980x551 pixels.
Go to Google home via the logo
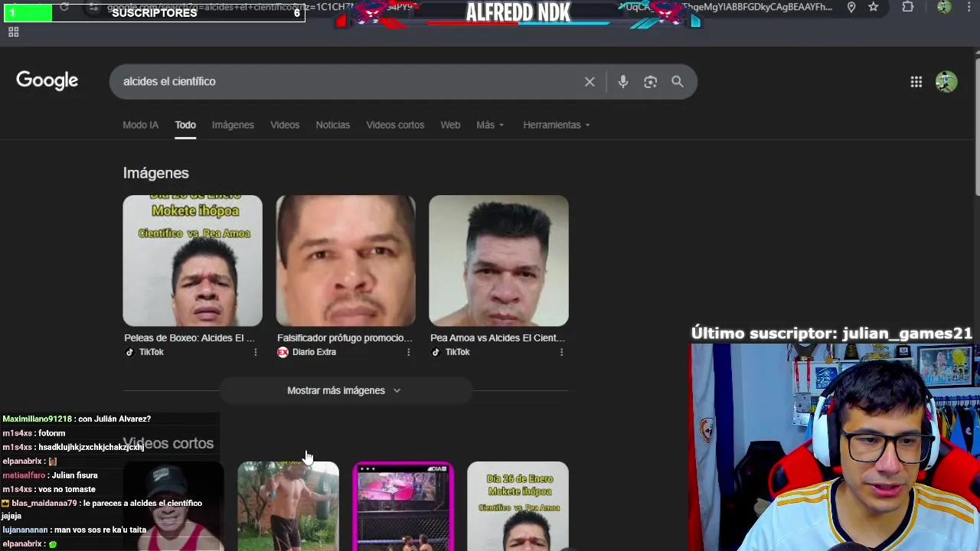[x=47, y=80]
